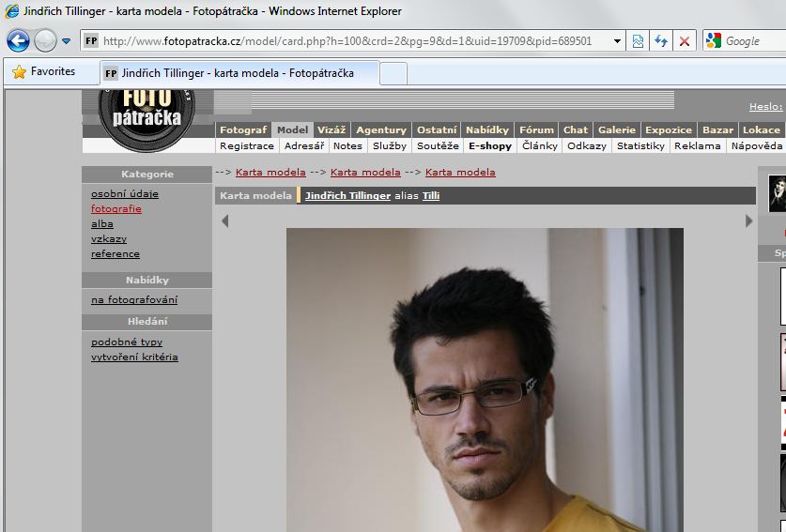786x532 pixels.
Task: Click the address bar URL field
Action: click(346, 41)
